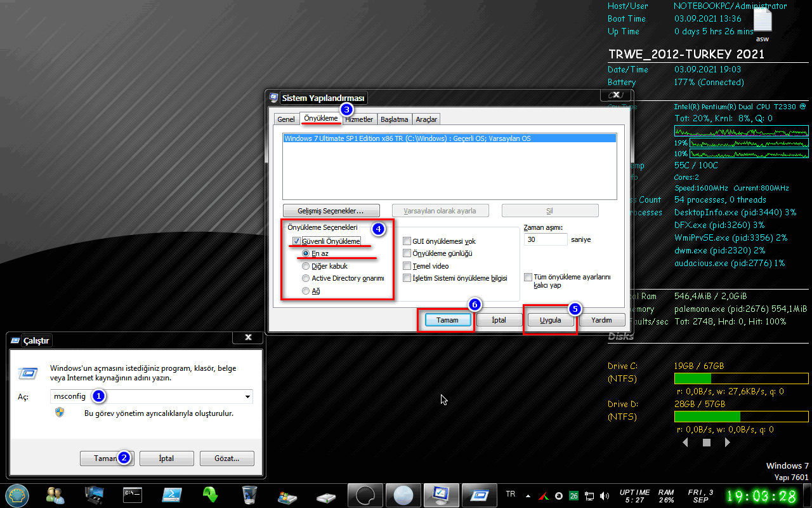Check Tüm önyükleme ayarlarını kalıcı yap
This screenshot has width=812, height=508.
tap(528, 277)
